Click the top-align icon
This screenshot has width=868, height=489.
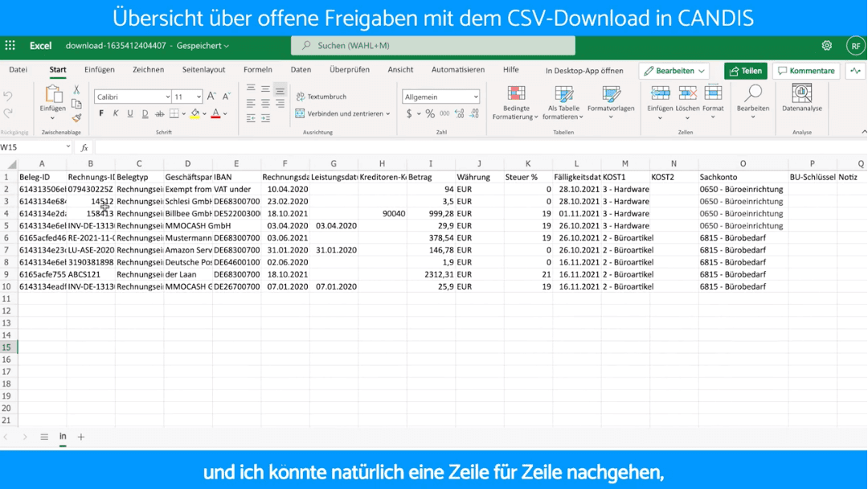(251, 88)
